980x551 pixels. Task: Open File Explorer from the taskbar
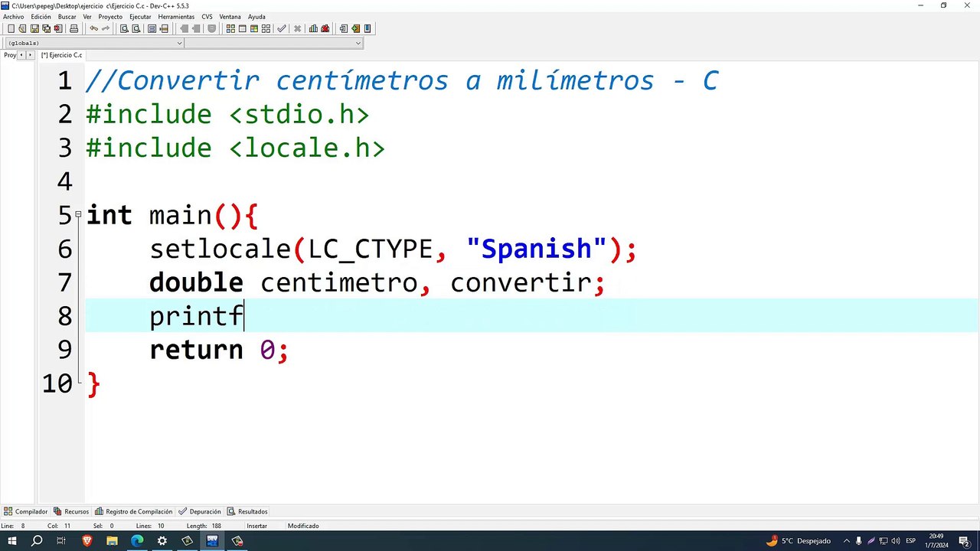[112, 541]
